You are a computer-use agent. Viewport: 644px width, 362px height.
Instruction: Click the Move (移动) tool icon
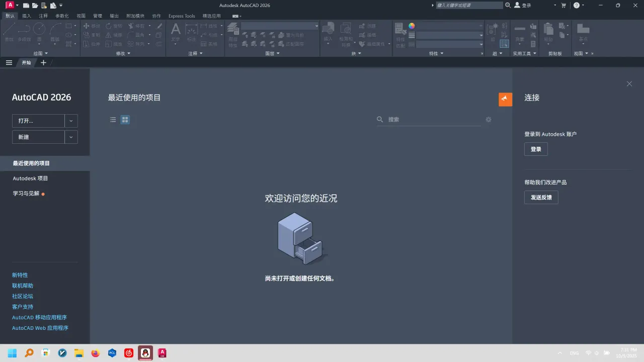click(x=87, y=26)
